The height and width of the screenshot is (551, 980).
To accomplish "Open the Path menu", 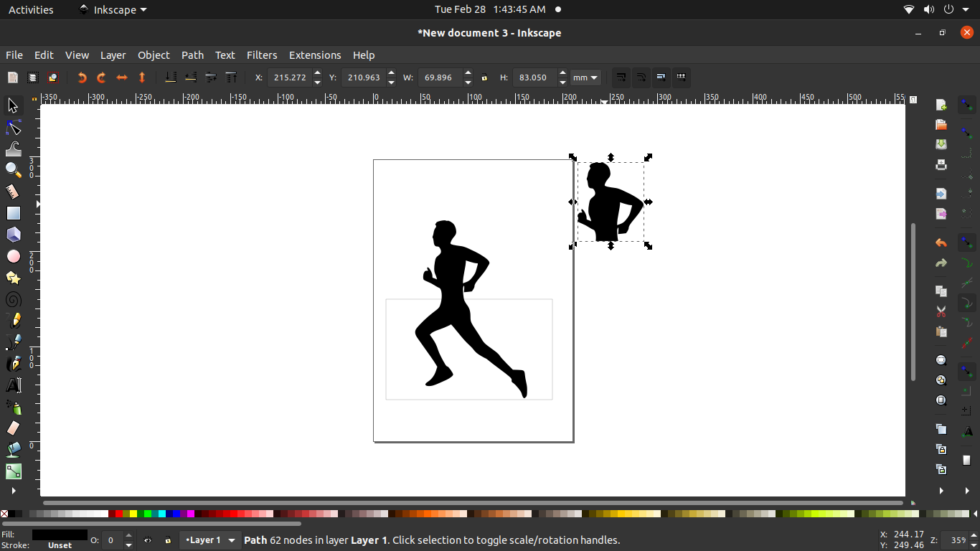I will [x=192, y=55].
